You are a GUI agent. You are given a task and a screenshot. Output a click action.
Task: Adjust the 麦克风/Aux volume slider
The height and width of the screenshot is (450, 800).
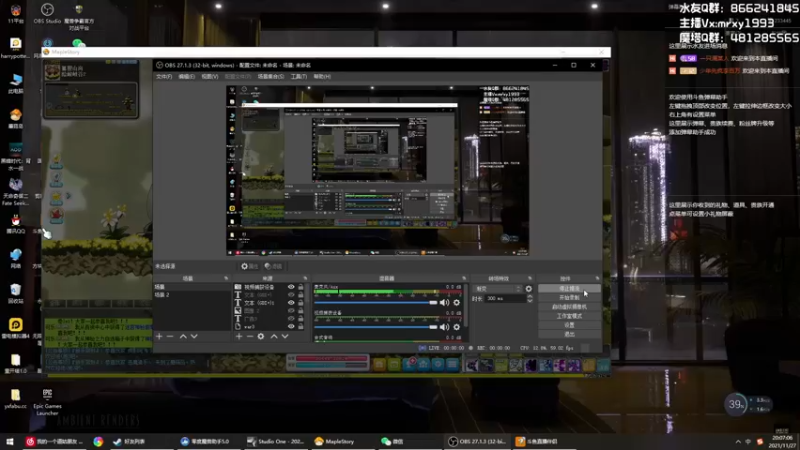376,303
